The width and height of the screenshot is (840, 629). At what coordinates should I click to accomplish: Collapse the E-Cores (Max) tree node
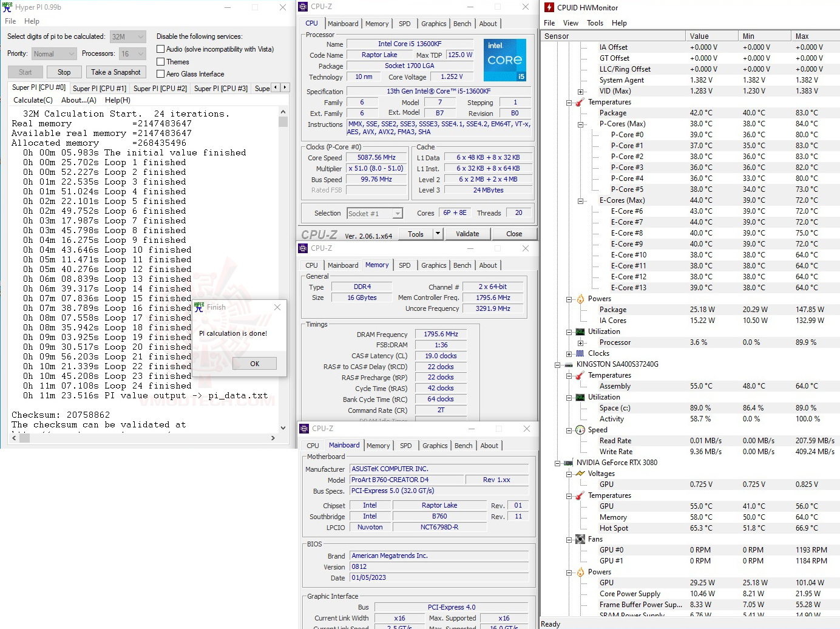(580, 200)
